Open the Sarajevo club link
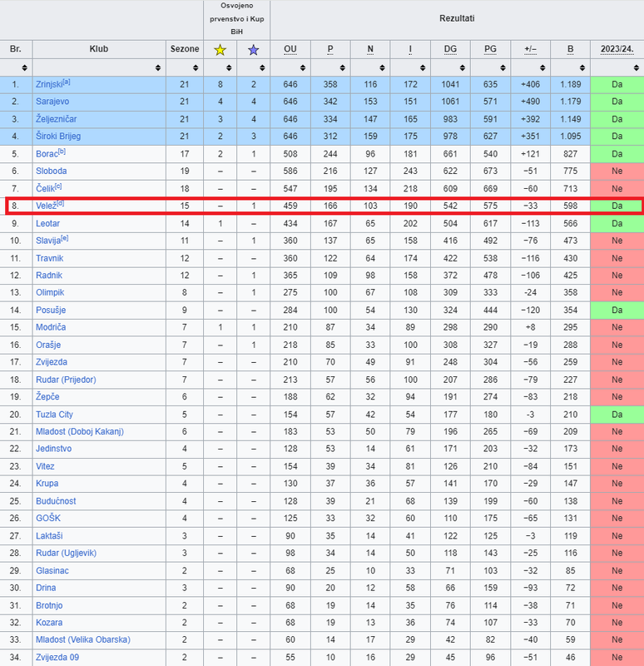Viewport: 644px width, 666px height. click(52, 102)
